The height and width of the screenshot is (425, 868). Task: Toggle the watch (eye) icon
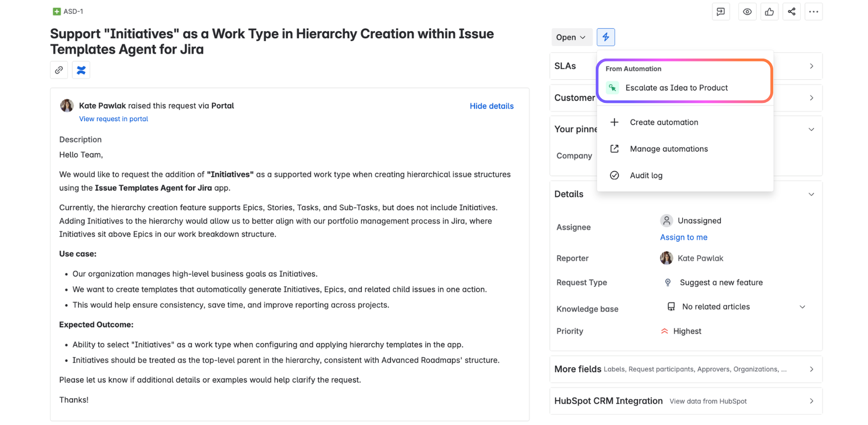click(x=747, y=12)
